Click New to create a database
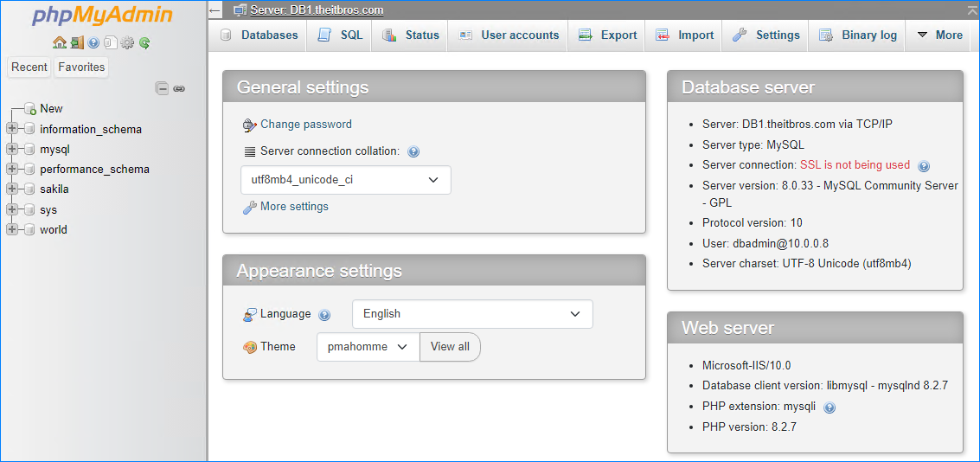980x462 pixels. [x=51, y=109]
